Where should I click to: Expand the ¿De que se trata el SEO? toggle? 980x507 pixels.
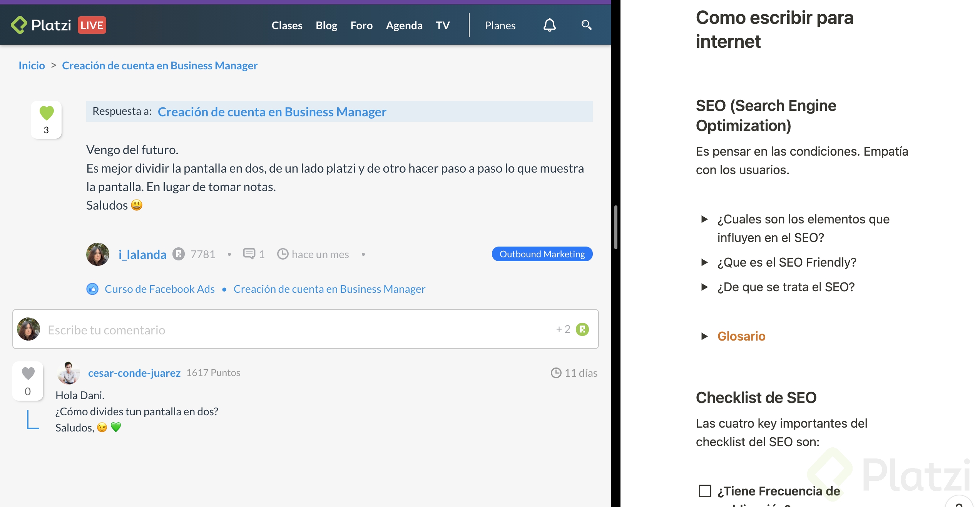(704, 287)
